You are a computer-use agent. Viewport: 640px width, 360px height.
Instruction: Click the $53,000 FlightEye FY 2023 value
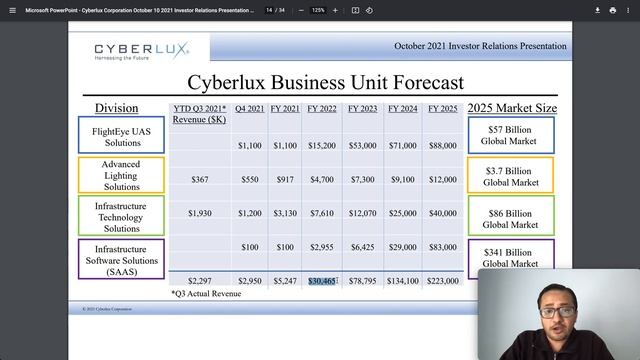[x=362, y=145]
